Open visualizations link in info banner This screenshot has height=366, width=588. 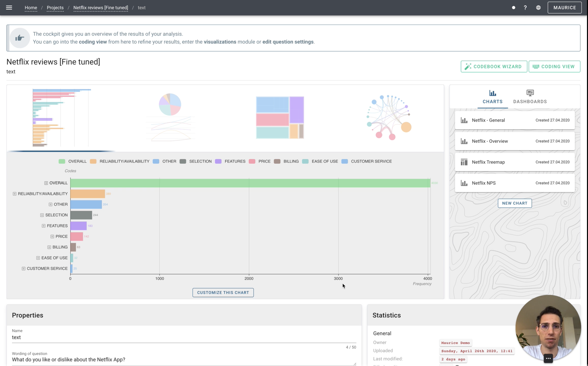tap(220, 42)
